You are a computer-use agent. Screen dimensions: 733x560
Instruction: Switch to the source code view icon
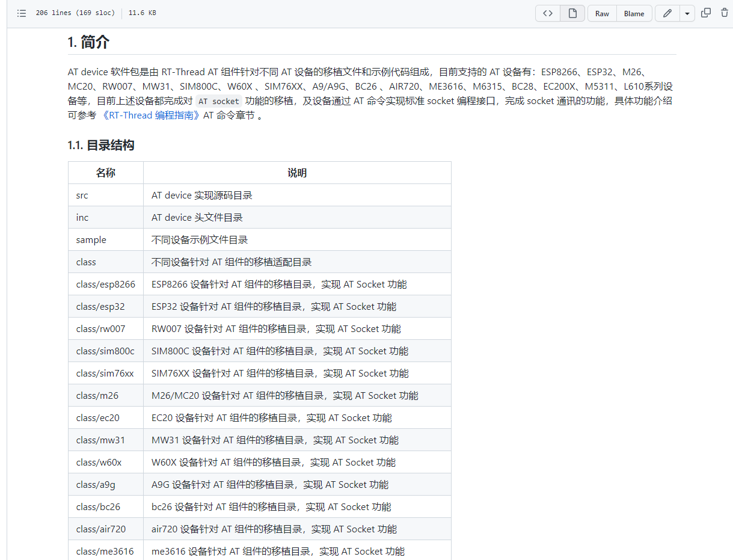548,13
